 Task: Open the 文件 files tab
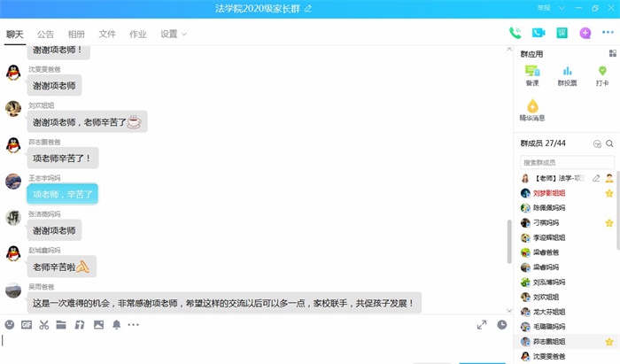point(107,35)
